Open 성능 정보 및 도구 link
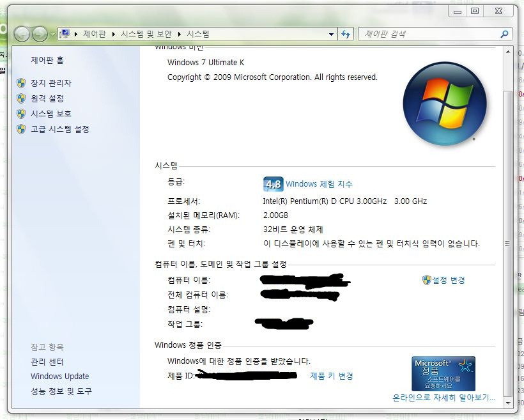This screenshot has height=420, width=524. (x=61, y=391)
